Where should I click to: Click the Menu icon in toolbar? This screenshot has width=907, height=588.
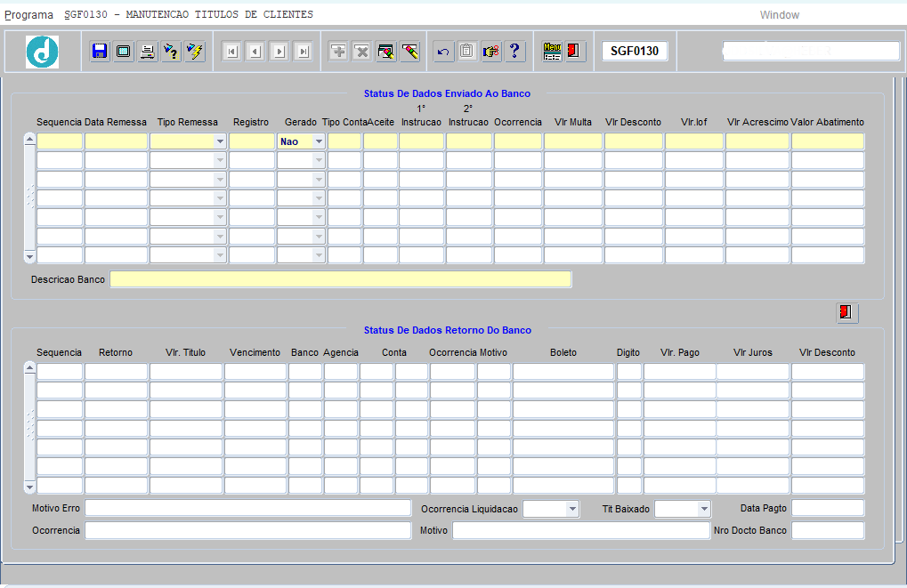pyautogui.click(x=552, y=52)
